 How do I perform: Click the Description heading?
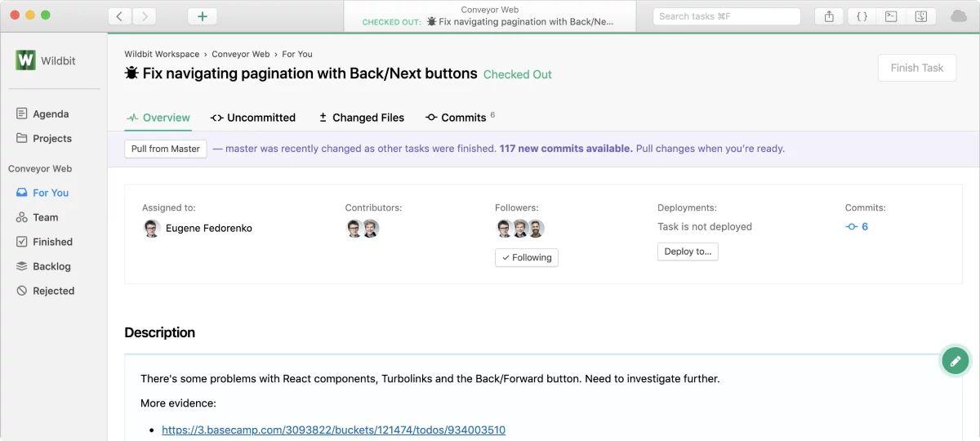coord(159,332)
